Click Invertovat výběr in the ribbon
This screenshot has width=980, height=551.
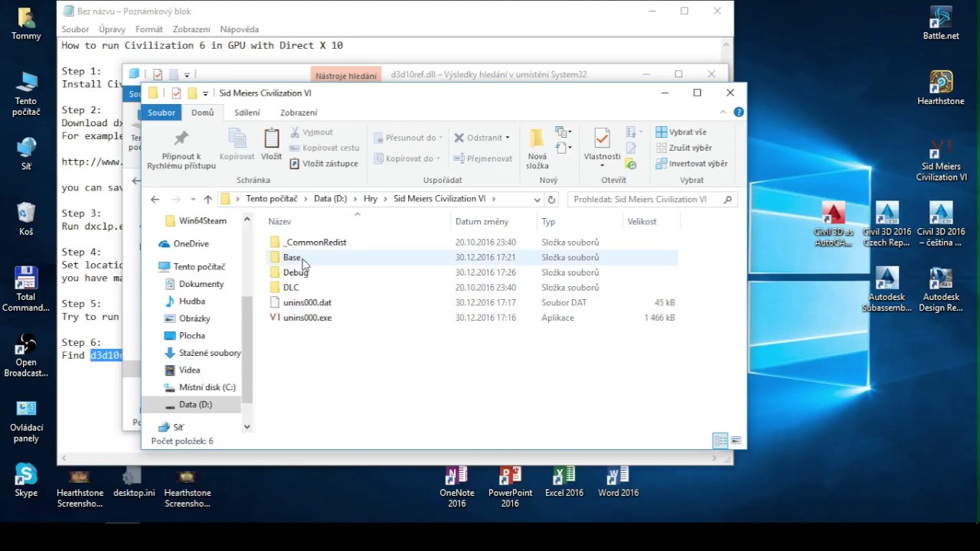[691, 164]
